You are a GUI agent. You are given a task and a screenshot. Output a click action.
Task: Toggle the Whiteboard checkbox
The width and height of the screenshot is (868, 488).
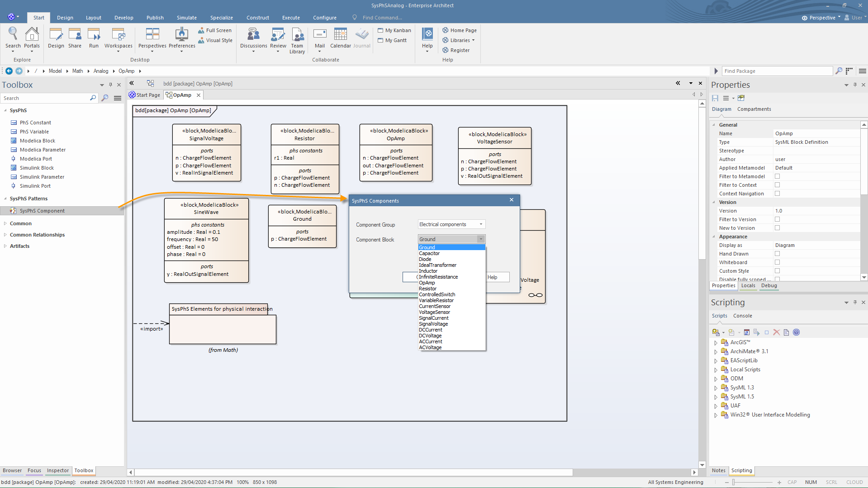point(777,262)
